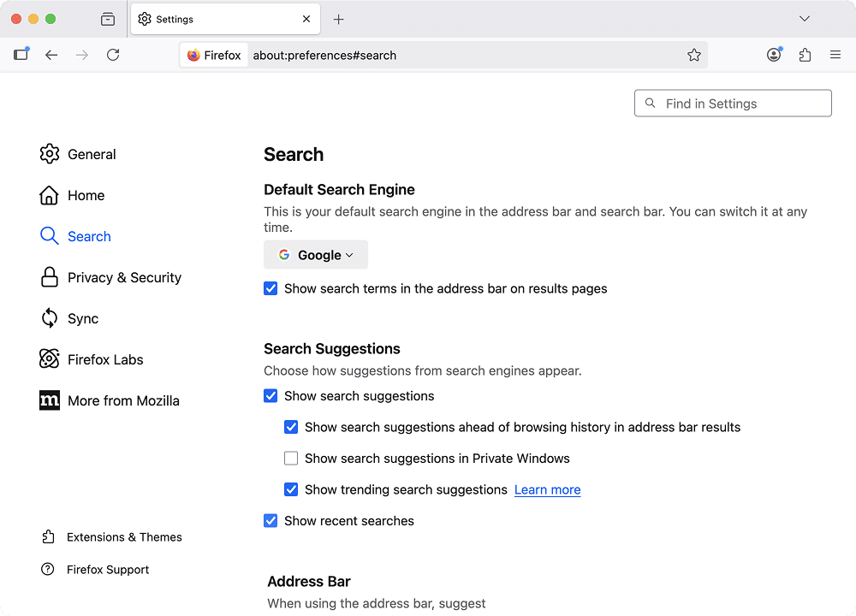Disable show trending search suggestions
The height and width of the screenshot is (616, 856).
point(291,489)
